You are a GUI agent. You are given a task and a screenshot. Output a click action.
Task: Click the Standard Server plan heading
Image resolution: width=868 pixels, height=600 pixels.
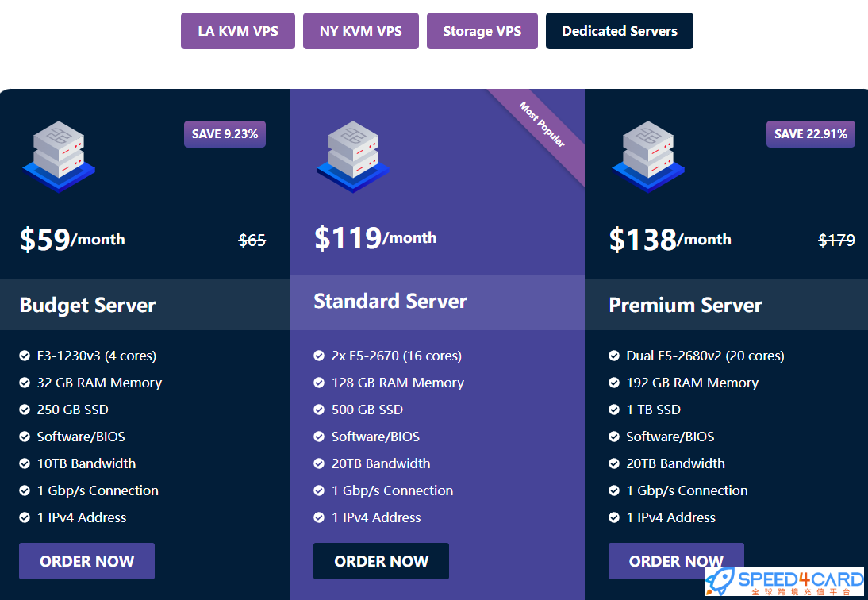(390, 302)
